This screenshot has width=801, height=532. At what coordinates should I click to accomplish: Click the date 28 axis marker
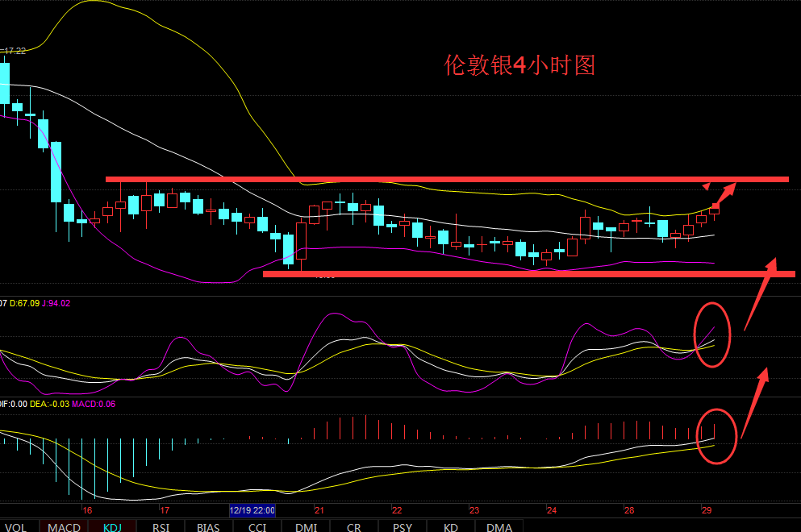[629, 510]
